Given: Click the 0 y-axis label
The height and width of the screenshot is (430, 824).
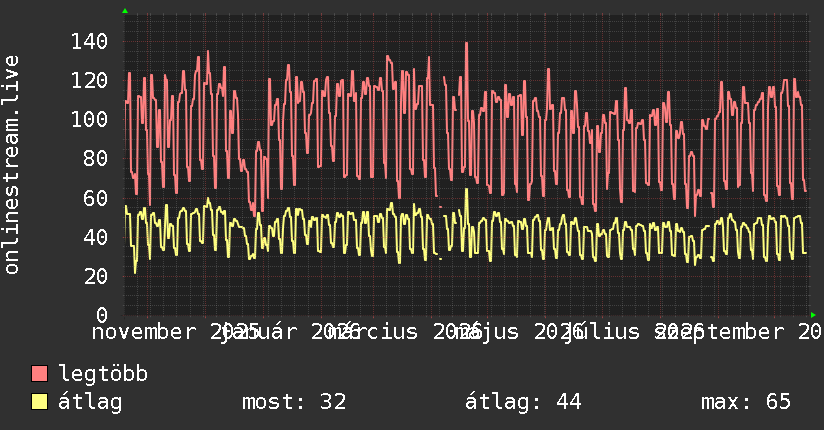Looking at the screenshot, I should coord(102,315).
